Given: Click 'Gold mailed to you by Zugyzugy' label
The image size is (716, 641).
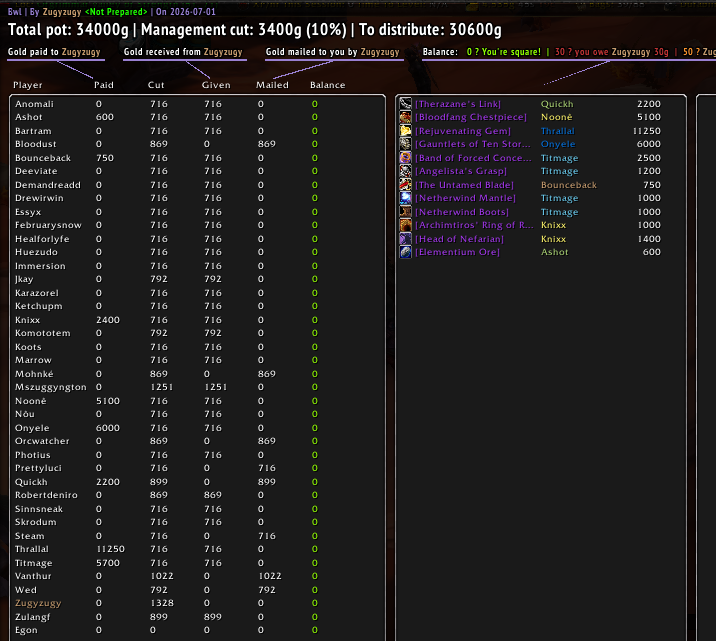Looking at the screenshot, I should click(332, 52).
